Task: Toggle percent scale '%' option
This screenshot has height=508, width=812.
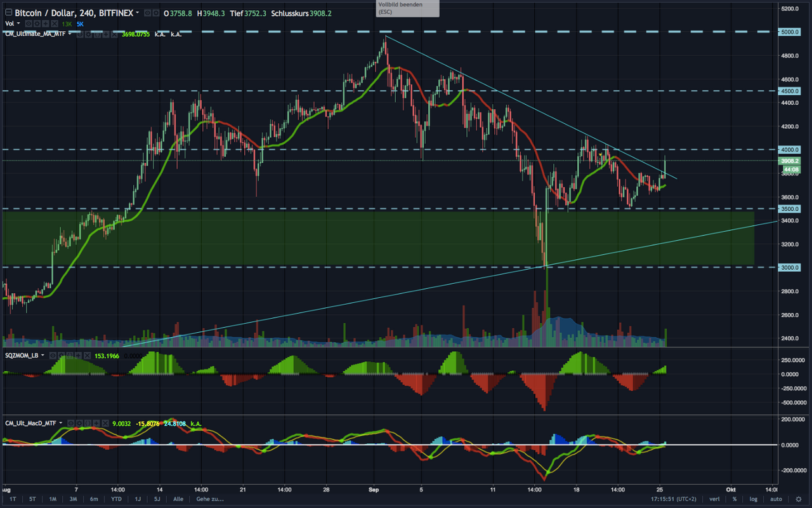Action: (735, 499)
